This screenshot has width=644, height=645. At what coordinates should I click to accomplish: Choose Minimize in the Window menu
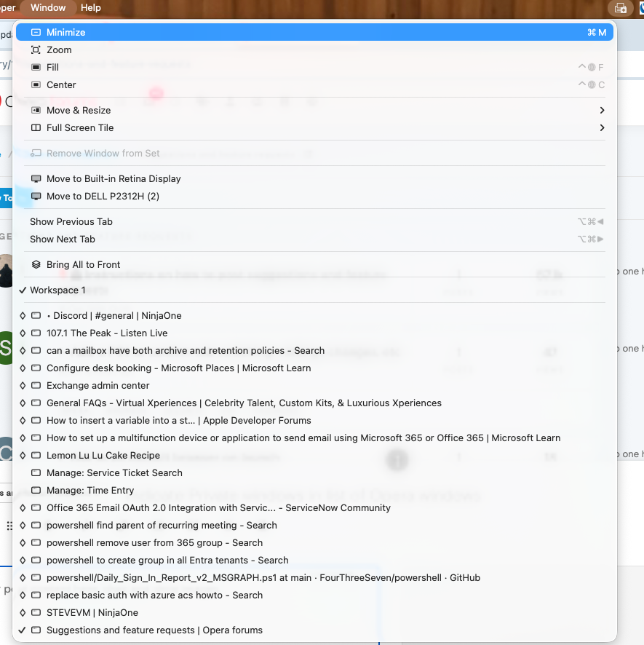314,32
